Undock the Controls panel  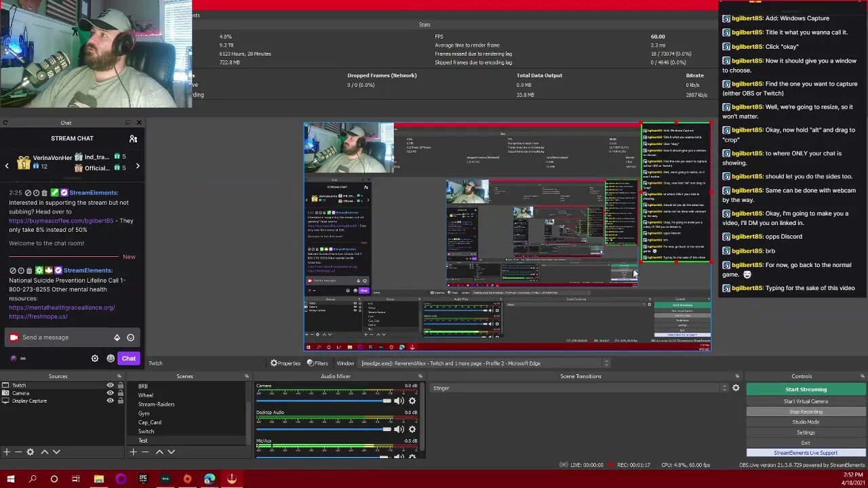pos(862,376)
